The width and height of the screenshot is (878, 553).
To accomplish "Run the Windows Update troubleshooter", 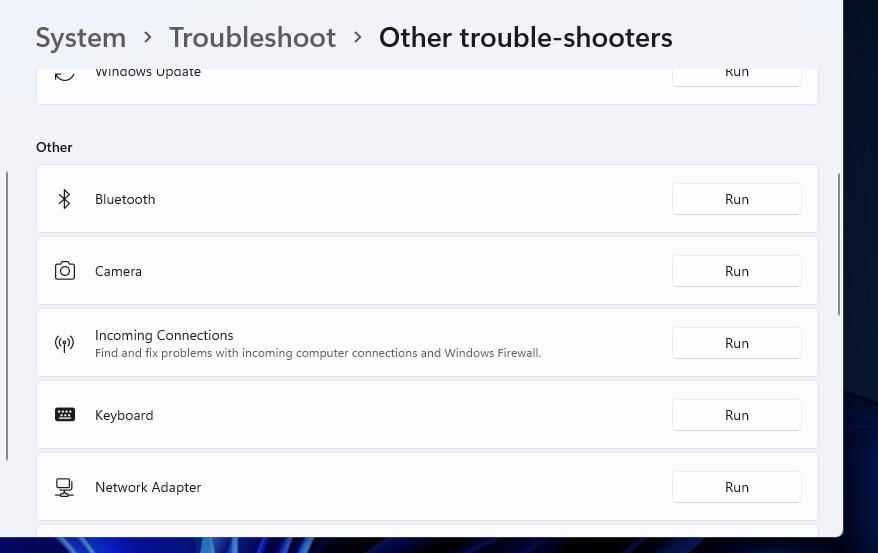I will (736, 73).
